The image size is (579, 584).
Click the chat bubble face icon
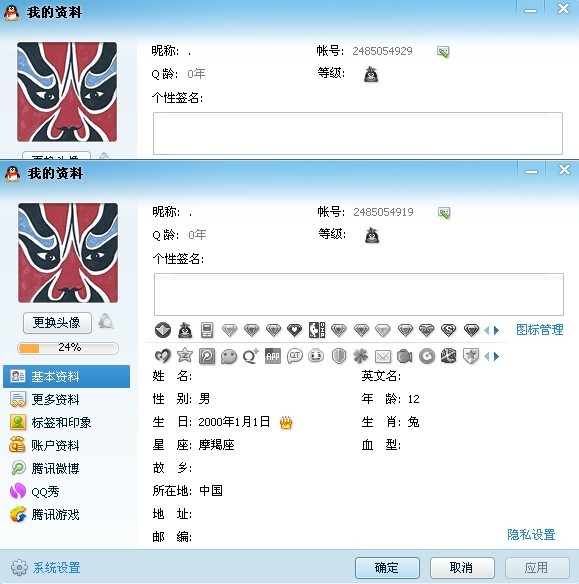pos(229,356)
